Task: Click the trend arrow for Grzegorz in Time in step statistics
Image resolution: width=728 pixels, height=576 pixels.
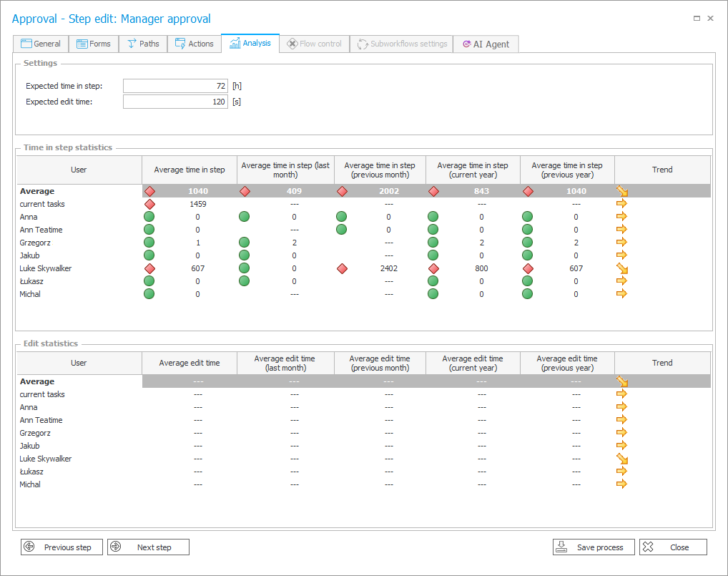Action: 621,243
